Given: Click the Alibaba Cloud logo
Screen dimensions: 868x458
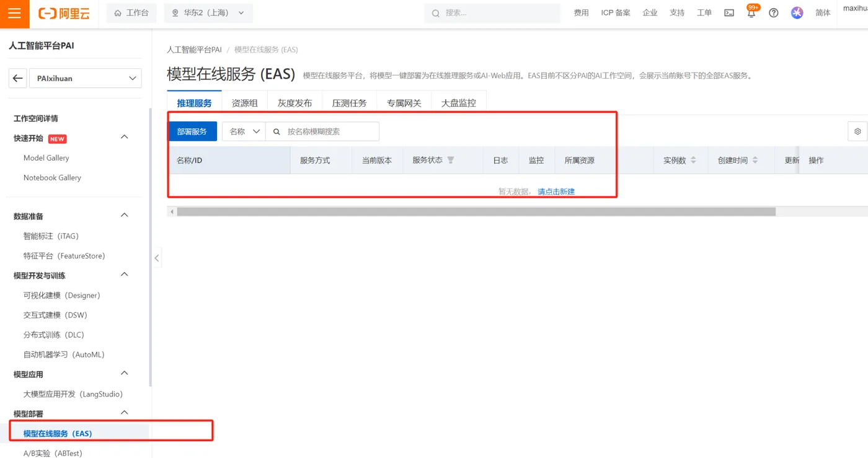Looking at the screenshot, I should click(x=64, y=13).
